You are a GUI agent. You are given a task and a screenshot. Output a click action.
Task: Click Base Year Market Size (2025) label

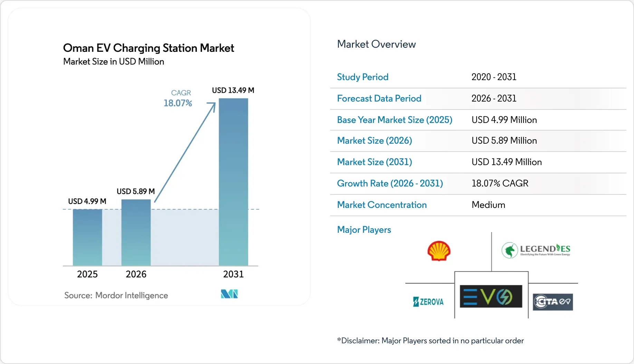click(x=395, y=120)
